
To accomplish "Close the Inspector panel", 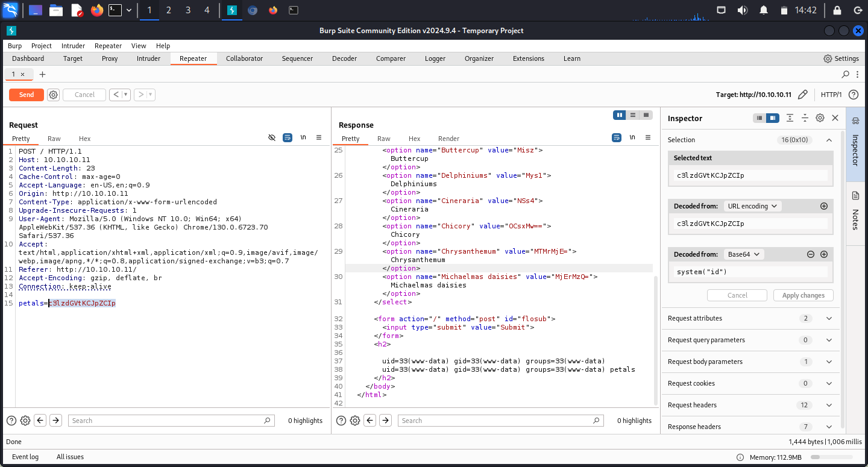I will pyautogui.click(x=835, y=118).
